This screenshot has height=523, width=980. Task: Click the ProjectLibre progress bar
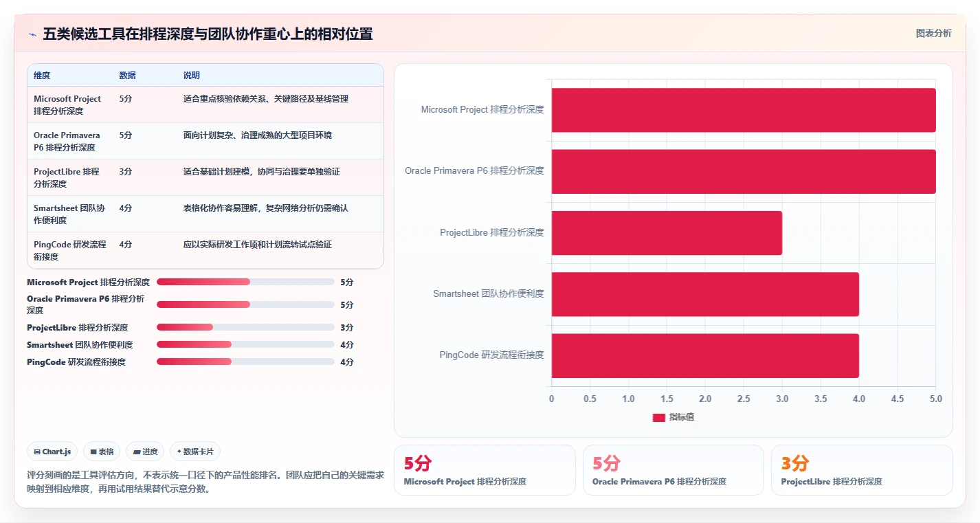point(245,327)
